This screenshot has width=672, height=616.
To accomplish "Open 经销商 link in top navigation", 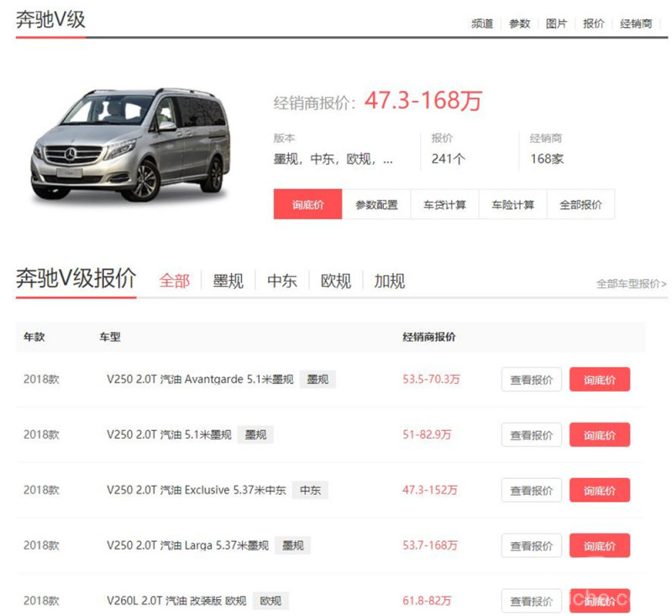I will point(636,24).
